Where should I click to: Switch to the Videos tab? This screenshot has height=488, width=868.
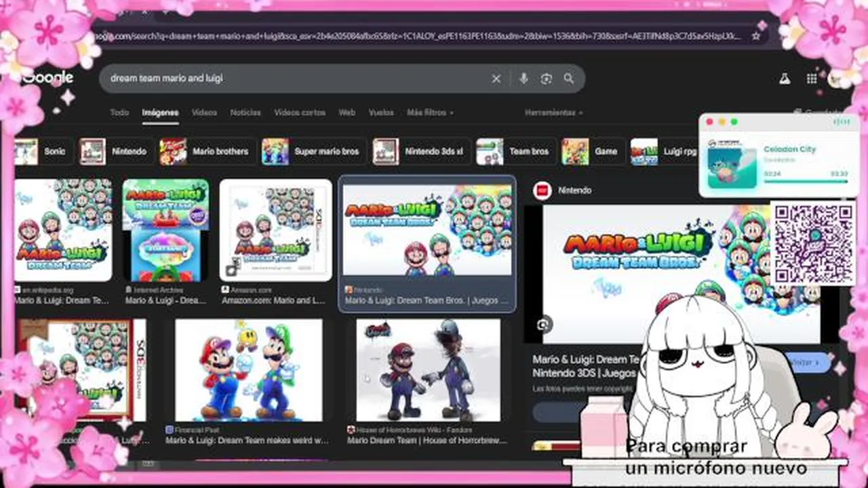coord(204,113)
